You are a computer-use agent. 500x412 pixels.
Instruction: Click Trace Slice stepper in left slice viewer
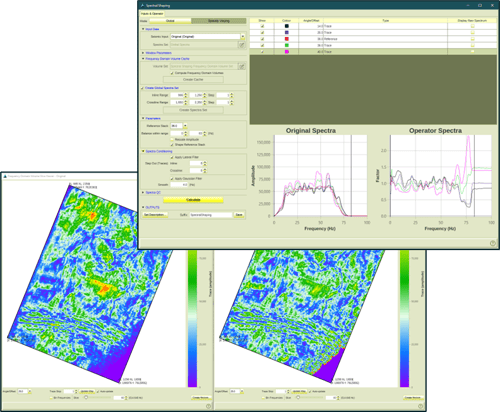[76, 391]
